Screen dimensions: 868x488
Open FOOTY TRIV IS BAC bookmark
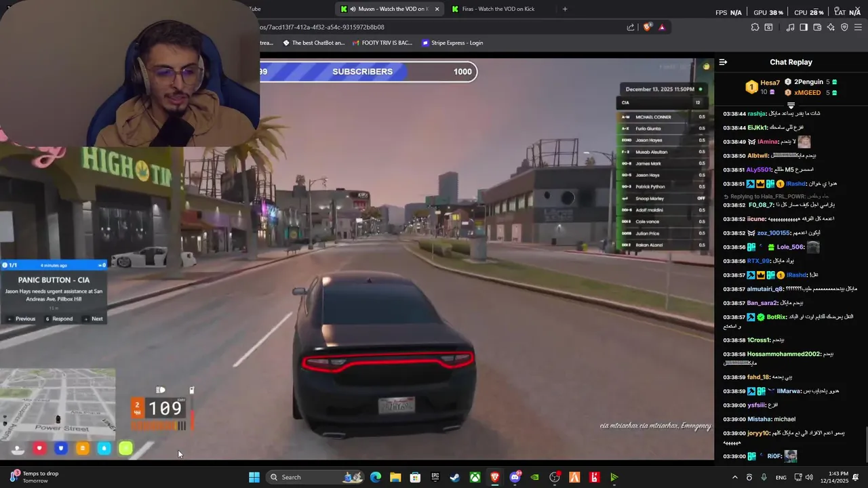coord(382,43)
